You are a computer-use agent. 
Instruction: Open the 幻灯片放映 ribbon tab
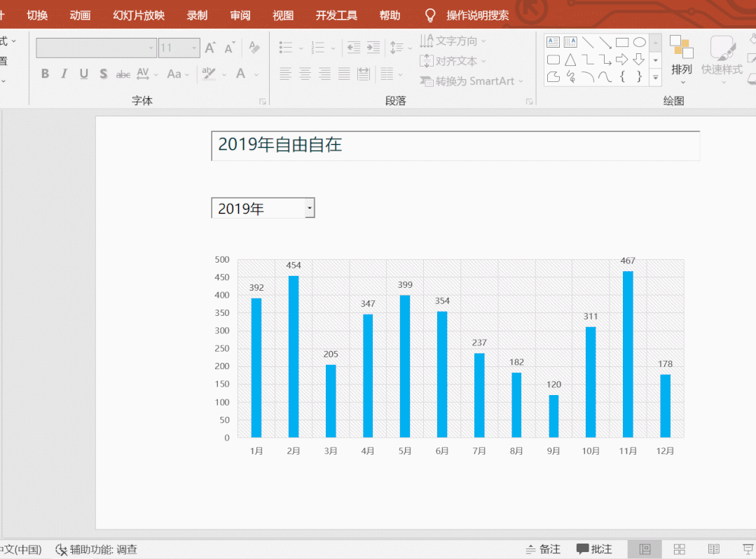coord(139,15)
